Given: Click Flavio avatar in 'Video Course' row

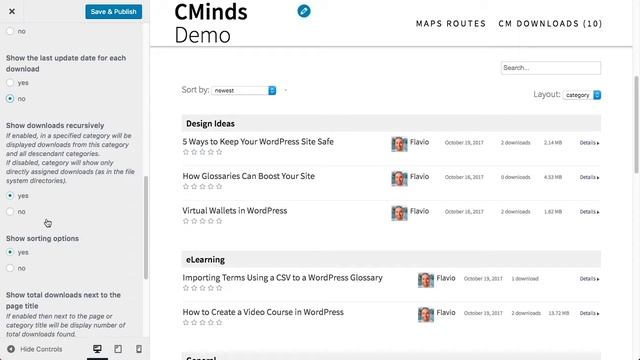Looking at the screenshot, I should [x=426, y=315].
